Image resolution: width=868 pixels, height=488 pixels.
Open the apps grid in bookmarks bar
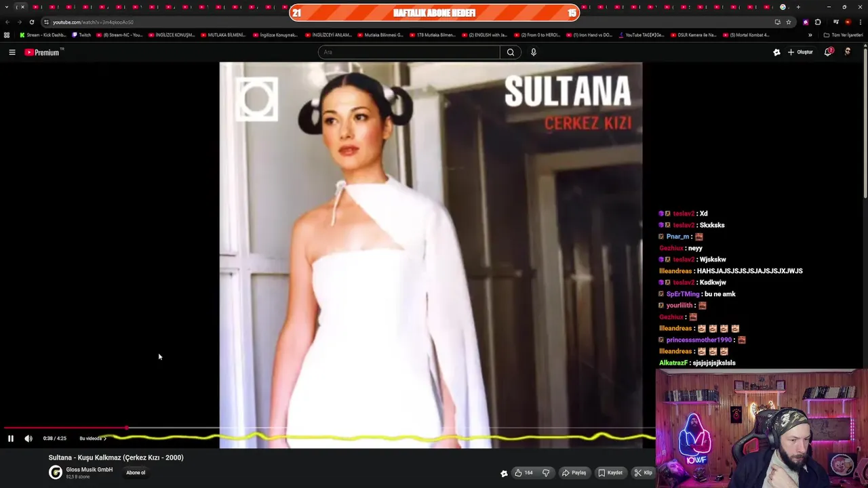coord(7,35)
